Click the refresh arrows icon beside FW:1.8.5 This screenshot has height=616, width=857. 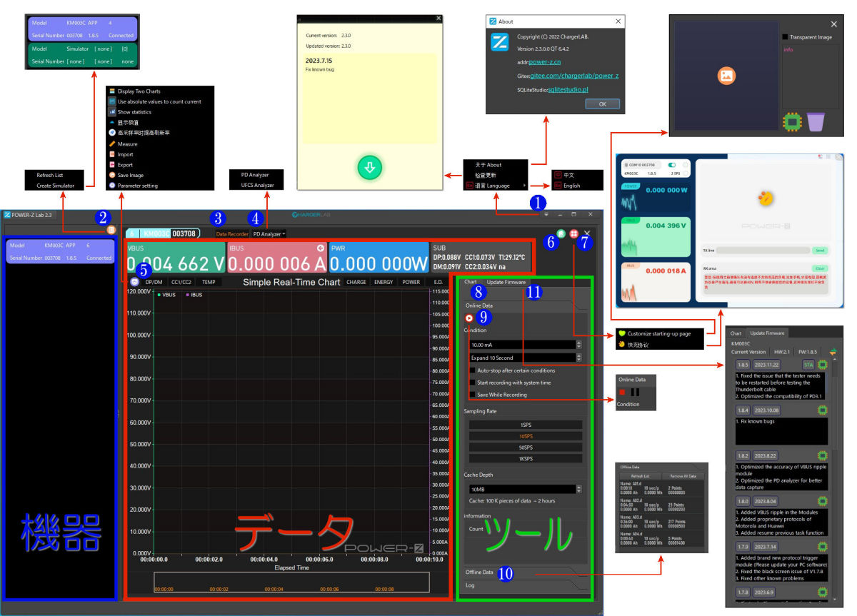(832, 350)
